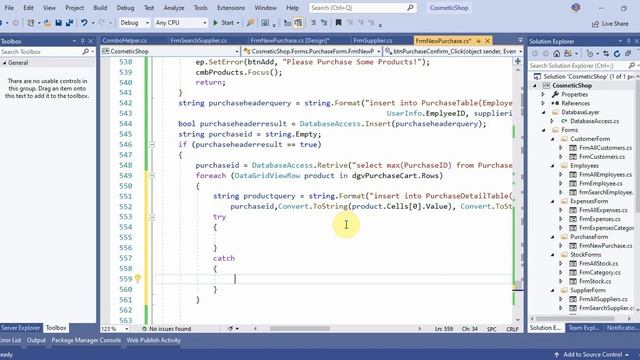This screenshot has width=640, height=360.
Task: Collapse the DatabaseLayer folder
Action: 544,112
